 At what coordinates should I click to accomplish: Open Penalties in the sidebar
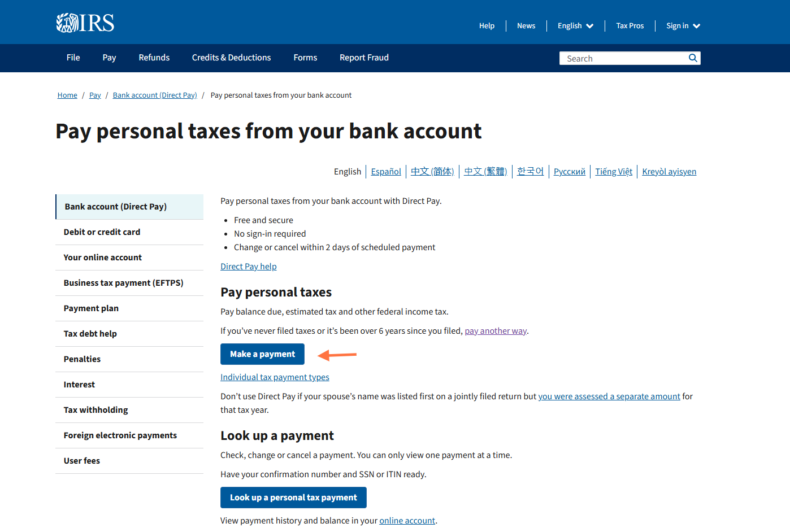click(129, 359)
